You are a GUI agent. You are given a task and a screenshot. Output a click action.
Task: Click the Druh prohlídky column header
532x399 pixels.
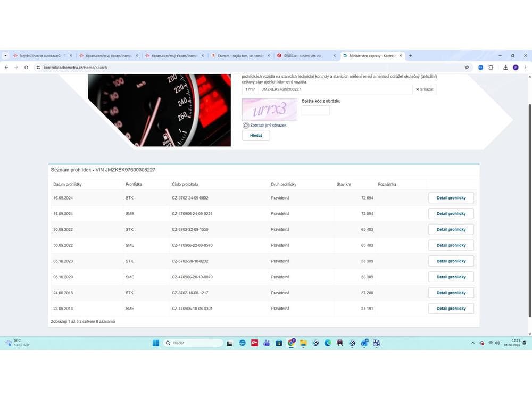pos(284,184)
